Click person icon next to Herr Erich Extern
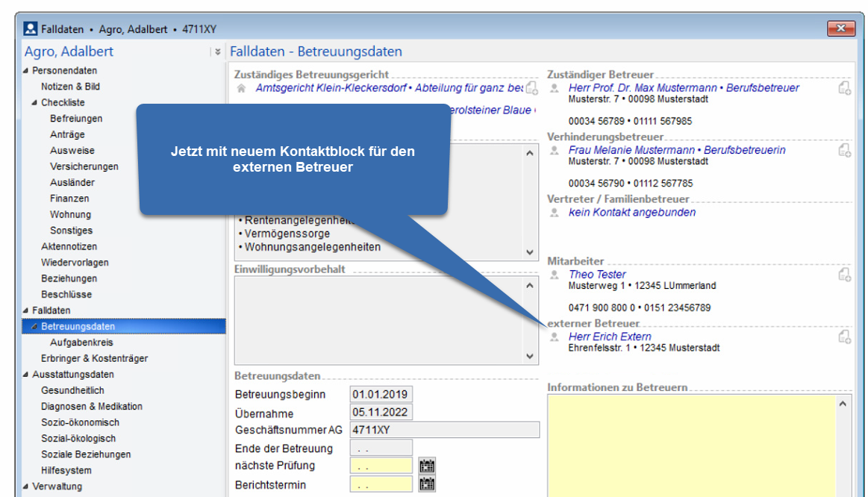 (x=554, y=337)
